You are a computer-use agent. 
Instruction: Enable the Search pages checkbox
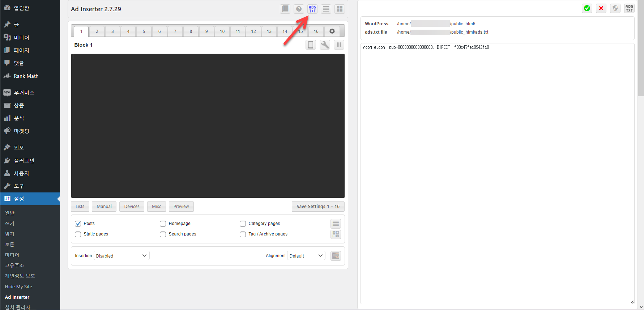click(x=163, y=234)
